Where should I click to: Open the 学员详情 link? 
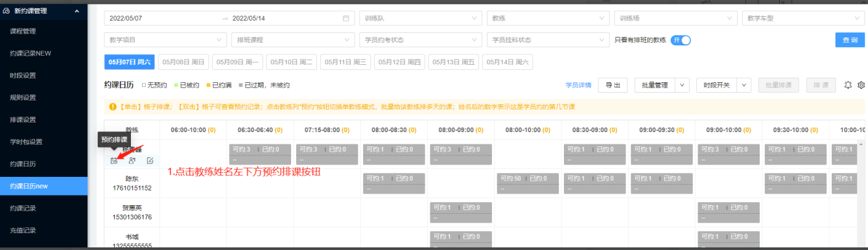coord(578,85)
